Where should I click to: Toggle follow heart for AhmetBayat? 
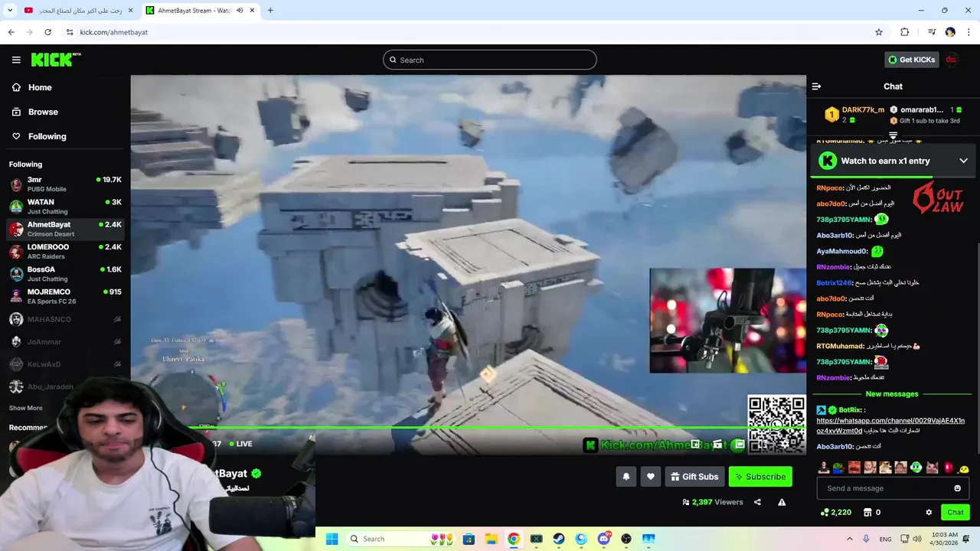(650, 477)
